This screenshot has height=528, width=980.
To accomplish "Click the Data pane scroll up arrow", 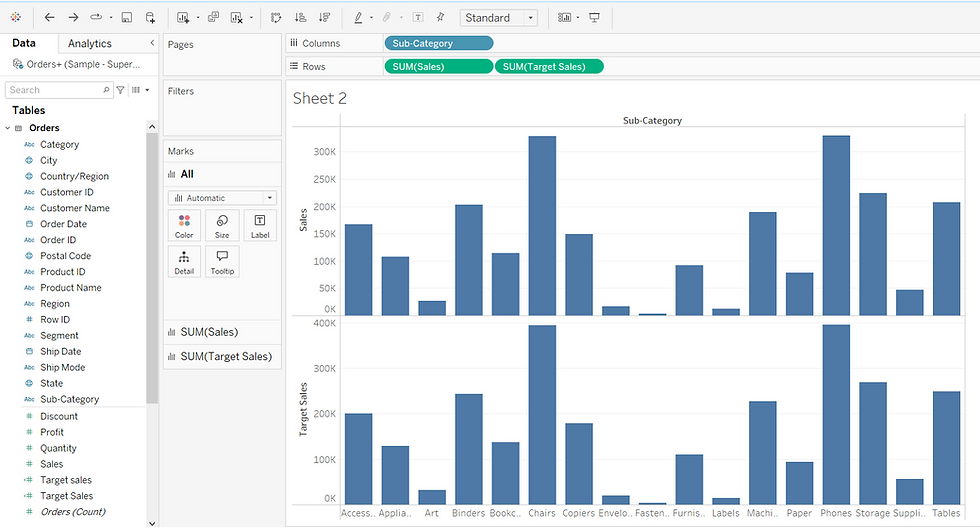I will coord(152,127).
